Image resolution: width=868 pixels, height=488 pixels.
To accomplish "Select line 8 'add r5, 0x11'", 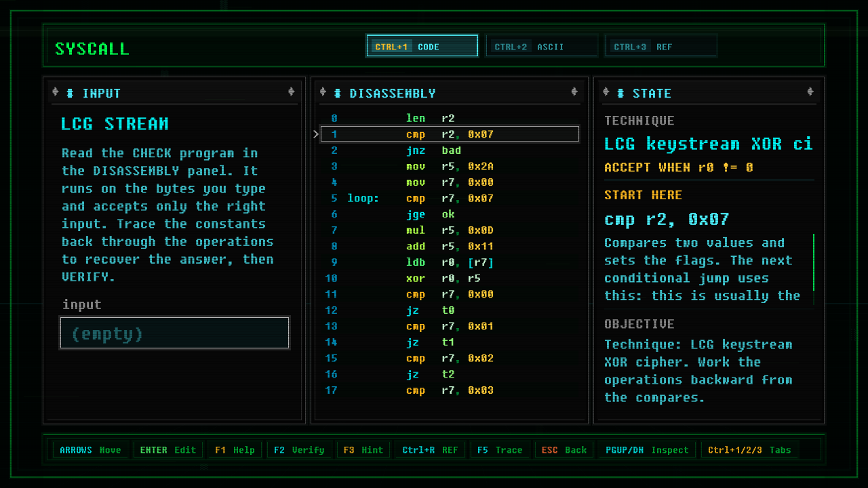I will [450, 246].
